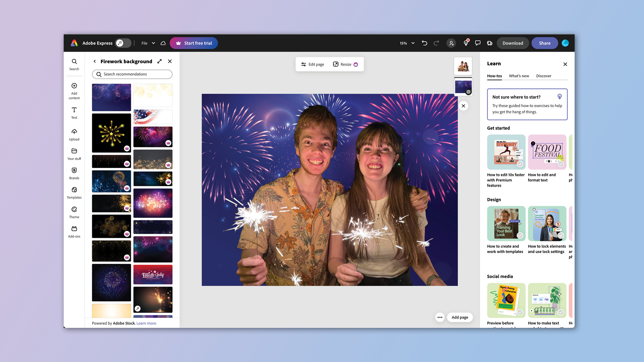644x362 pixels.
Task: Select the Text panel in sidebar
Action: click(x=74, y=113)
